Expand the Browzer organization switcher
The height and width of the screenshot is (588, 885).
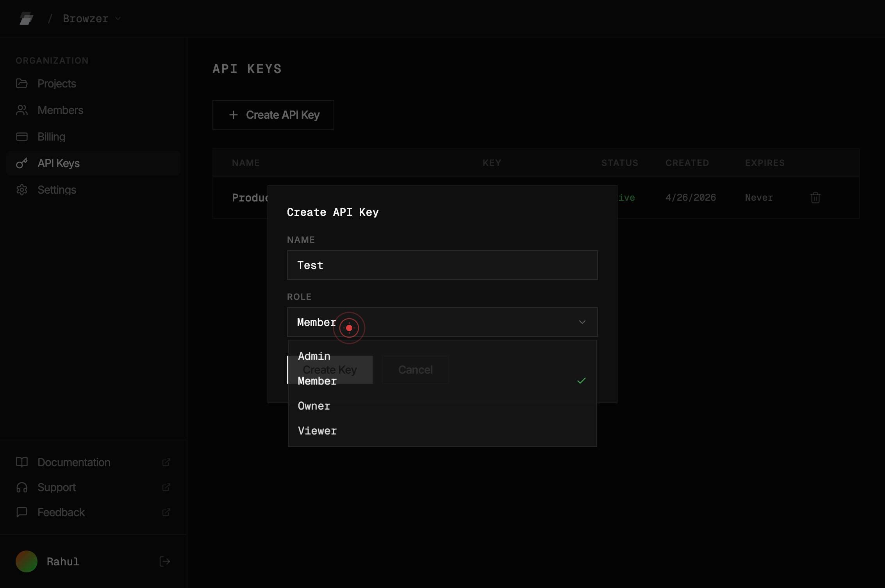(x=92, y=18)
